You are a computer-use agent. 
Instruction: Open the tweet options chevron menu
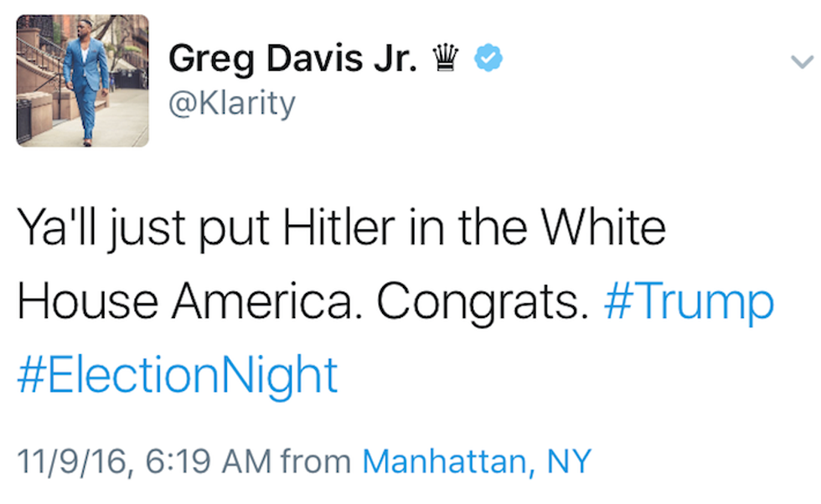[x=802, y=61]
